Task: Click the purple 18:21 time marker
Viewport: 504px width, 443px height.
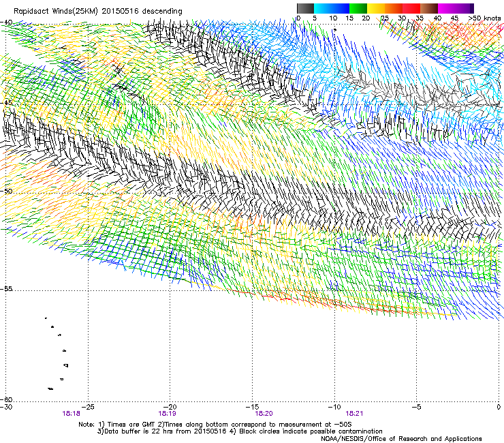Action: (355, 414)
